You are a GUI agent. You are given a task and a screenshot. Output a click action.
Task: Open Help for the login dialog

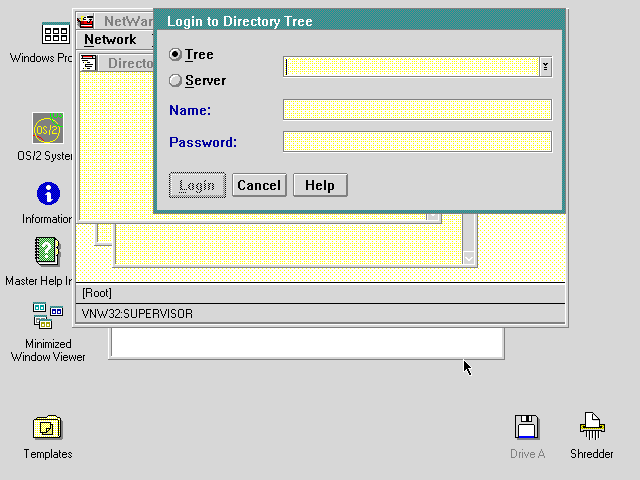tap(320, 185)
